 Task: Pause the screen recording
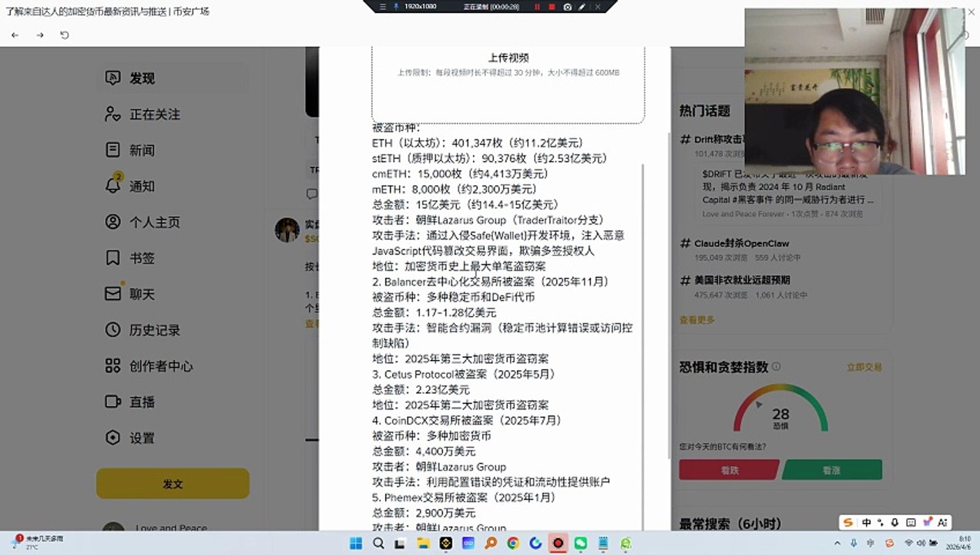[537, 6]
